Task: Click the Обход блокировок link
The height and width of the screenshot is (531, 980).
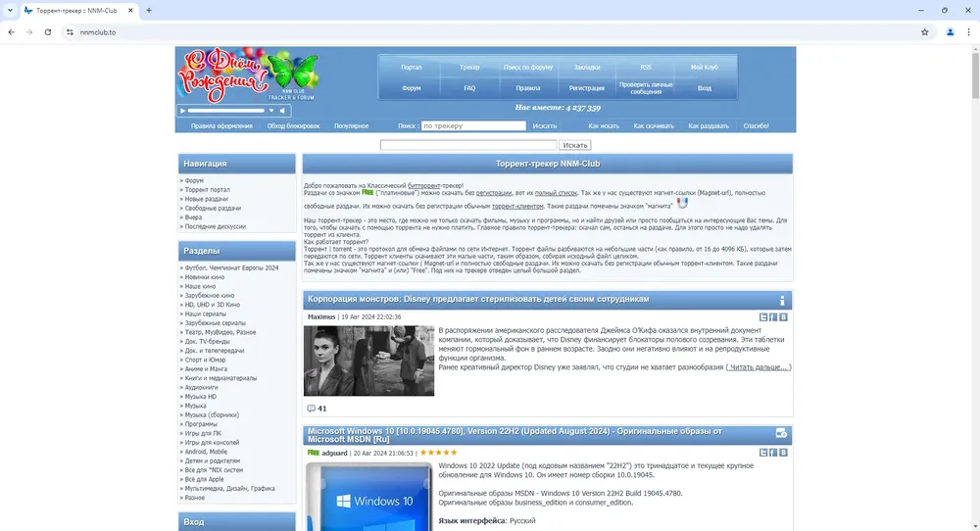Action: (293, 125)
